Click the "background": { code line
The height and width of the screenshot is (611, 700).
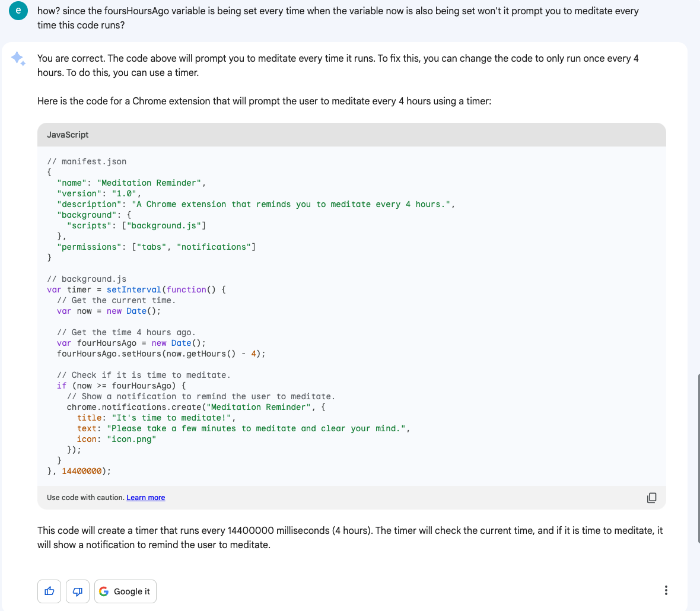94,215
